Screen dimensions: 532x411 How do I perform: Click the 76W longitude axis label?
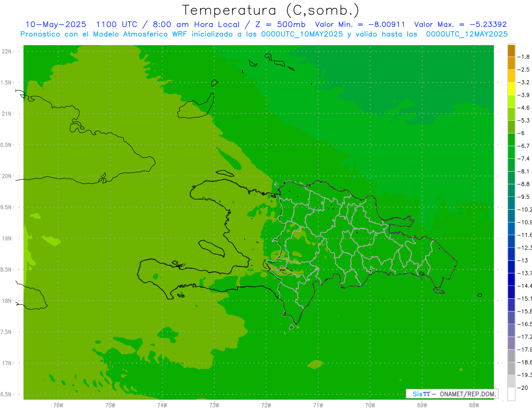coord(58,405)
